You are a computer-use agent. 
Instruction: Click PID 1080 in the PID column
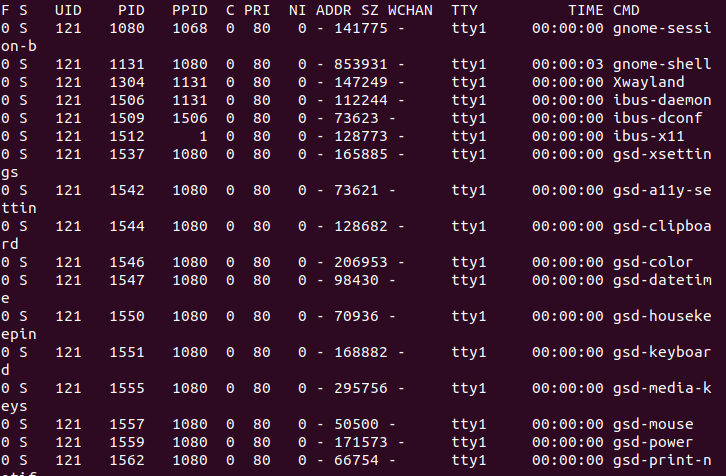(127, 28)
